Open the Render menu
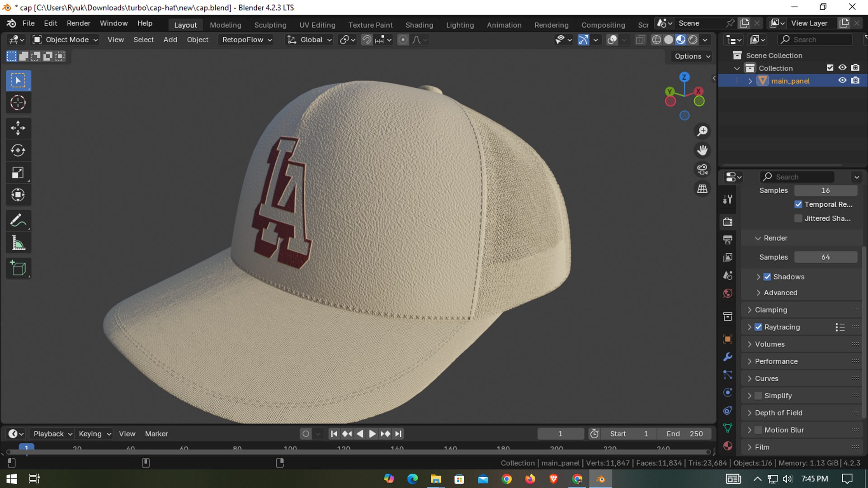The height and width of the screenshot is (488, 868). pyautogui.click(x=78, y=23)
